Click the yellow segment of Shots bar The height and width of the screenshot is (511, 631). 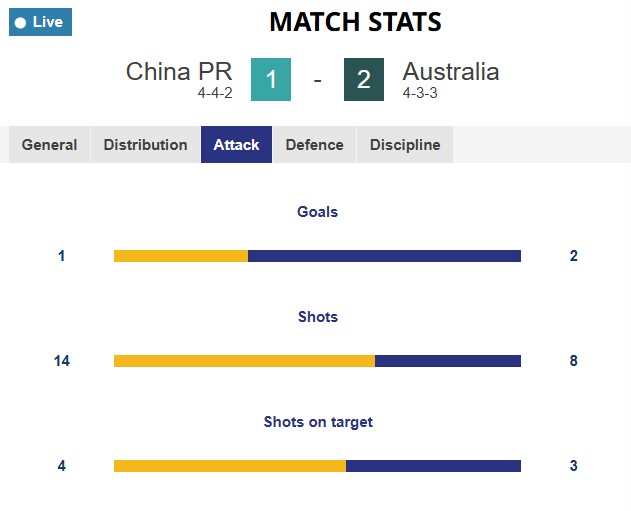(x=244, y=361)
